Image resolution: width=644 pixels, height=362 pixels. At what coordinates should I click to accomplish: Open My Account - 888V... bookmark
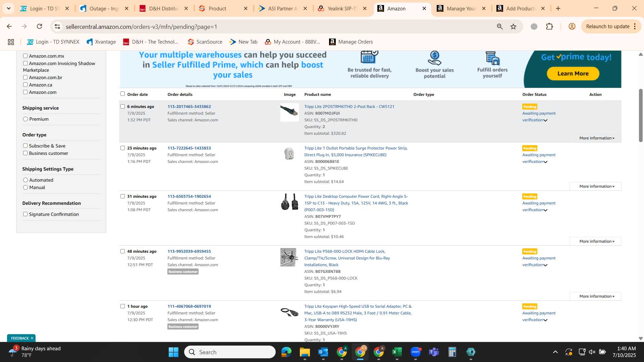click(292, 42)
